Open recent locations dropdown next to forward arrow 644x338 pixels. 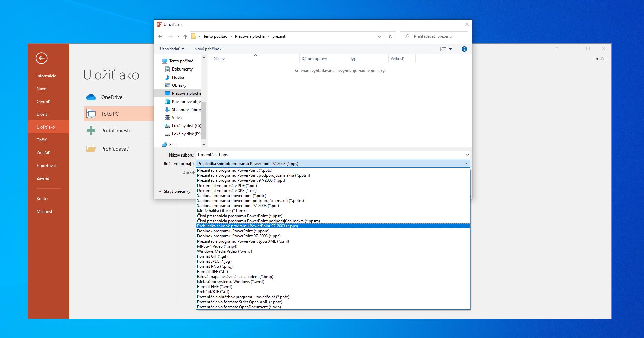pos(178,36)
